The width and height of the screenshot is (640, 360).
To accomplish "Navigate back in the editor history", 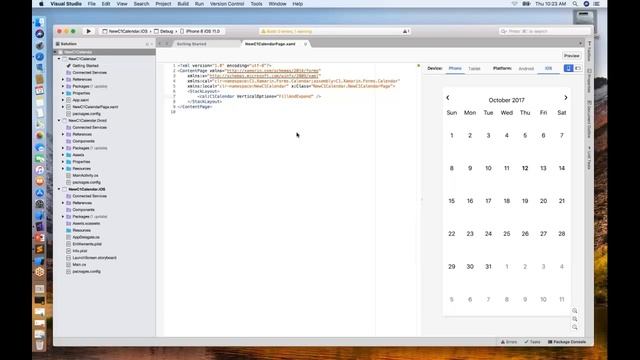I will point(160,44).
